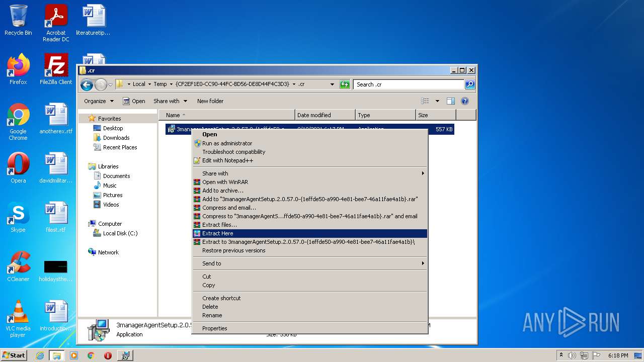Click the volume speaker tray icon

tap(572, 355)
